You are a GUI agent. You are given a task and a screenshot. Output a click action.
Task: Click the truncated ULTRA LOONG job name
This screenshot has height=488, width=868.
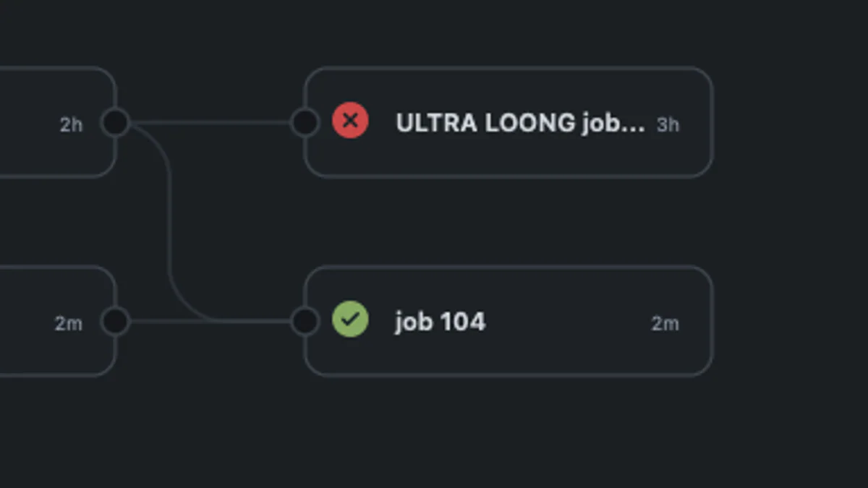point(521,123)
